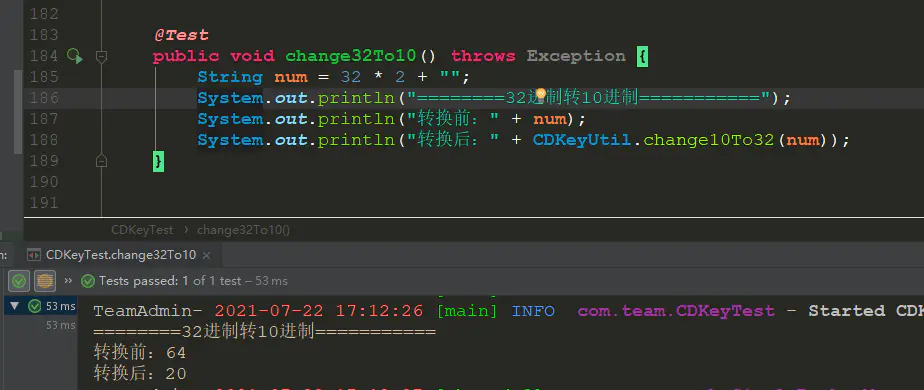
Task: Click the TeamAdmin- prefix in console output
Action: pos(148,310)
